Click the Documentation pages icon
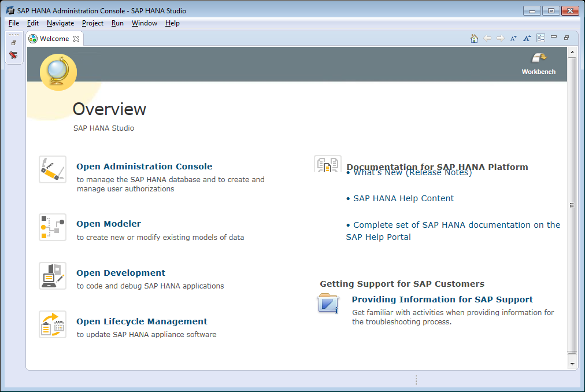The width and height of the screenshot is (585, 392). pyautogui.click(x=328, y=164)
